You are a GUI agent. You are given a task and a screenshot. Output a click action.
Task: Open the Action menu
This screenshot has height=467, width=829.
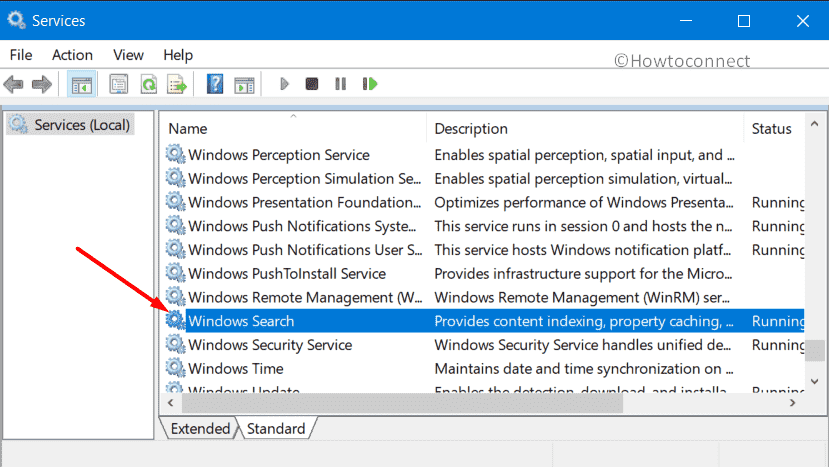click(72, 55)
